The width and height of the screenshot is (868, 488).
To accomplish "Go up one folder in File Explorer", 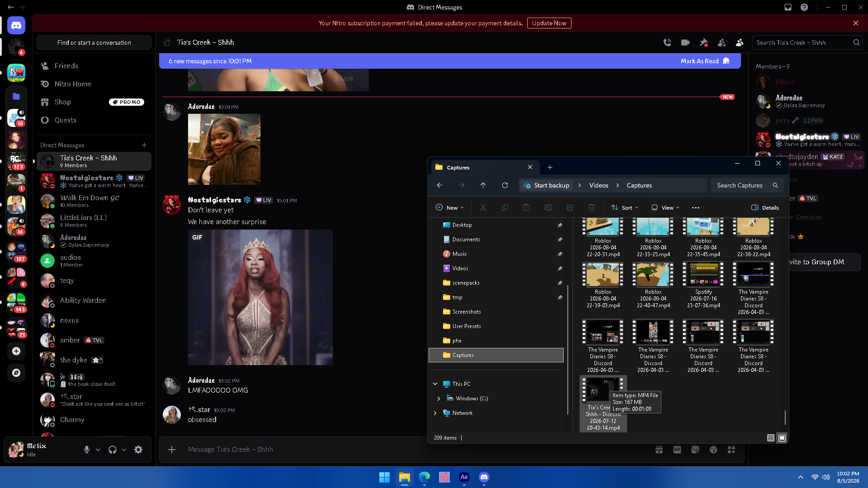I will 483,185.
